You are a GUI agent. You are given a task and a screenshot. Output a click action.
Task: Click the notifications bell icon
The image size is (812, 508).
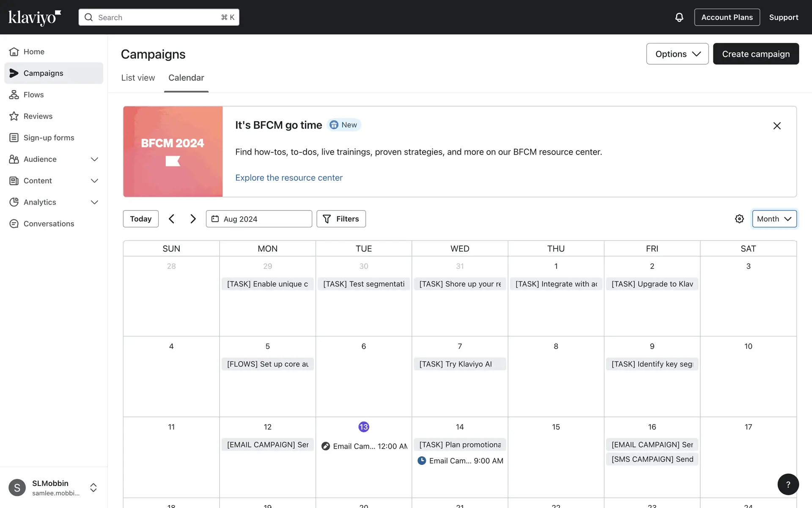679,17
